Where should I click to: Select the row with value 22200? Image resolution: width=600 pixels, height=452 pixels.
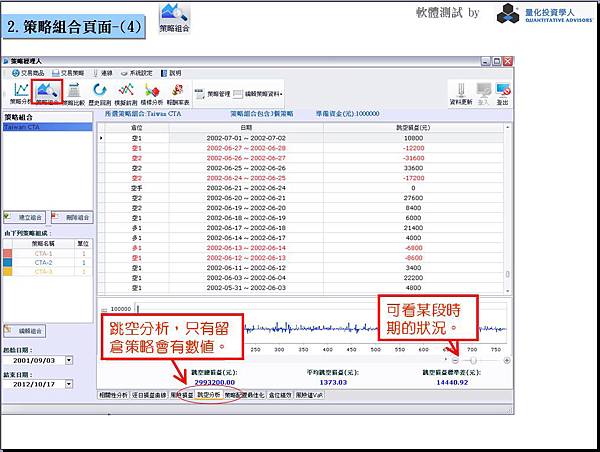click(x=301, y=277)
